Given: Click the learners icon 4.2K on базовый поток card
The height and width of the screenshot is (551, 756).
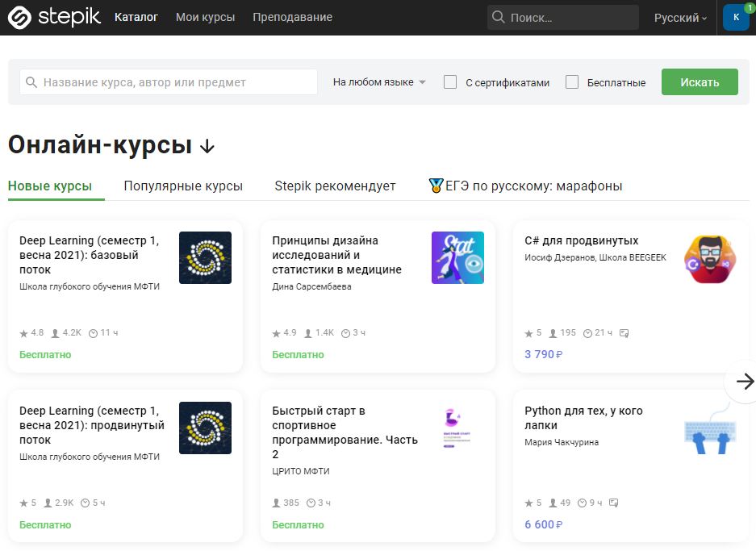Looking at the screenshot, I should pos(56,333).
